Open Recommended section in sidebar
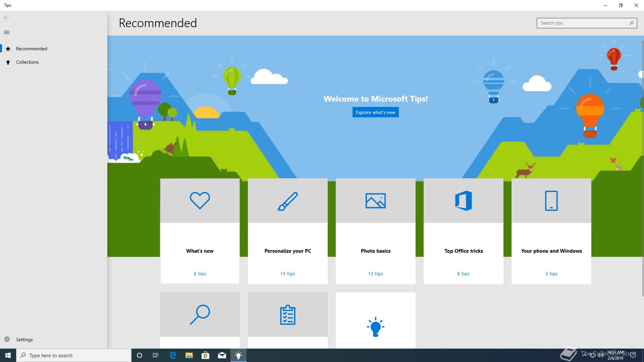The height and width of the screenshot is (362, 644). (54, 49)
